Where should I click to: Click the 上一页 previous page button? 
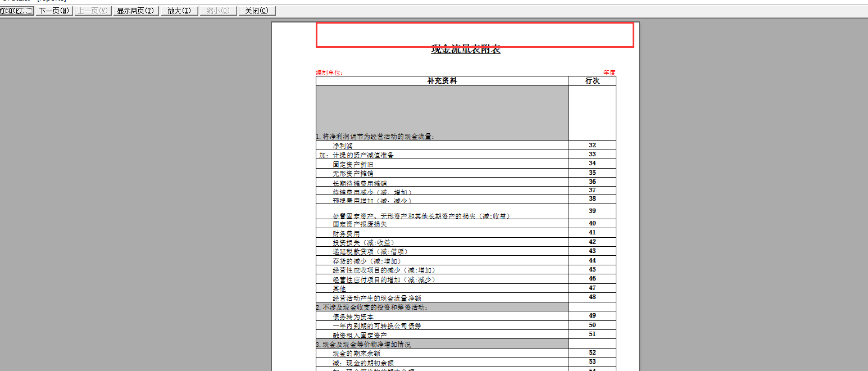[93, 11]
